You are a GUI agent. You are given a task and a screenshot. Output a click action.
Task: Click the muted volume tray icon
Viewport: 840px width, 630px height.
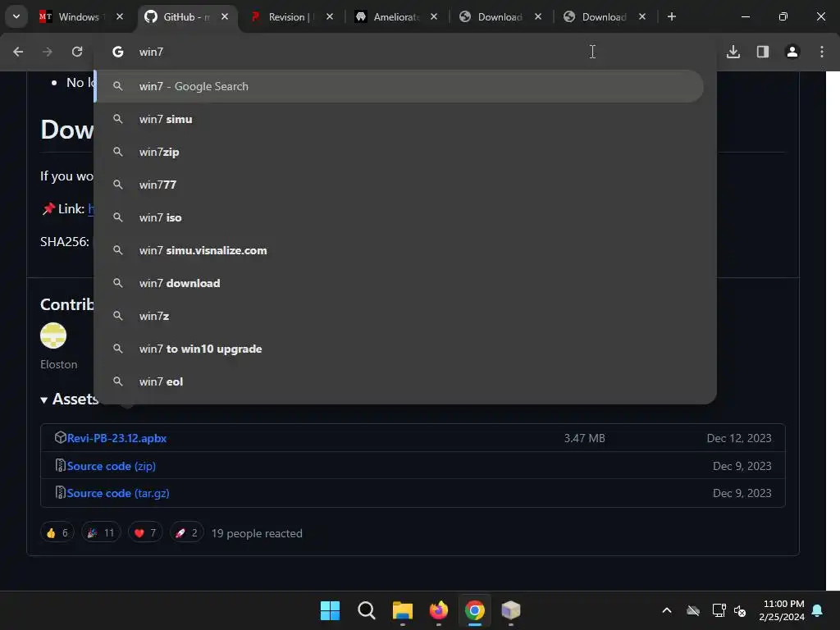click(740, 610)
